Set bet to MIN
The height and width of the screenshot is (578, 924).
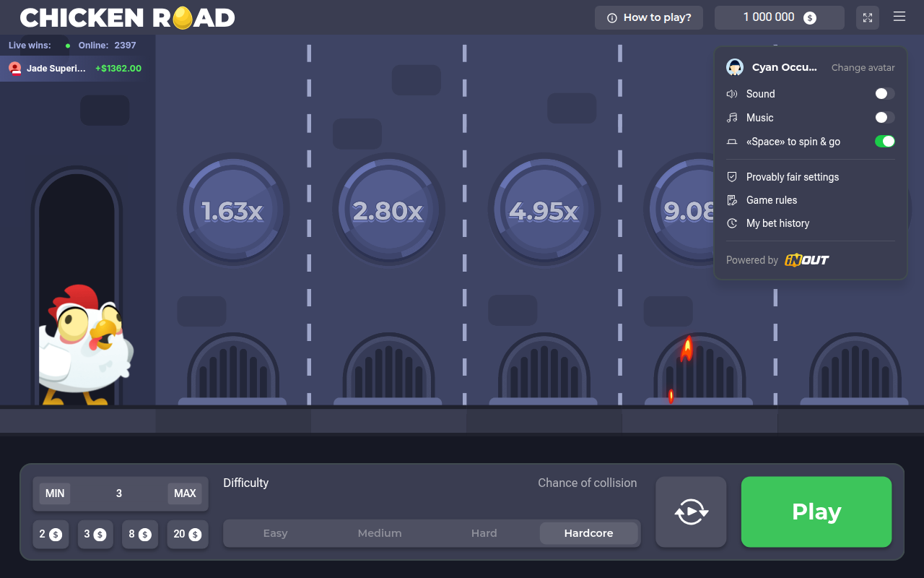coord(55,493)
